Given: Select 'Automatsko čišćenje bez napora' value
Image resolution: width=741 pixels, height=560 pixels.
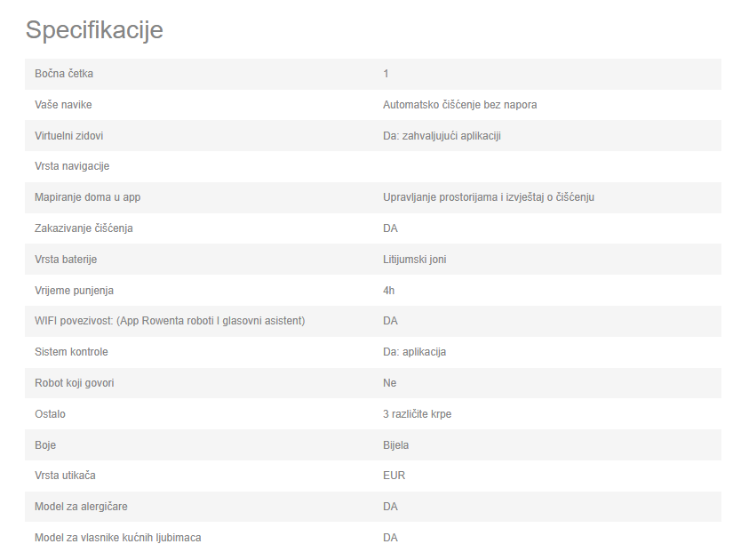Looking at the screenshot, I should click(x=460, y=105).
